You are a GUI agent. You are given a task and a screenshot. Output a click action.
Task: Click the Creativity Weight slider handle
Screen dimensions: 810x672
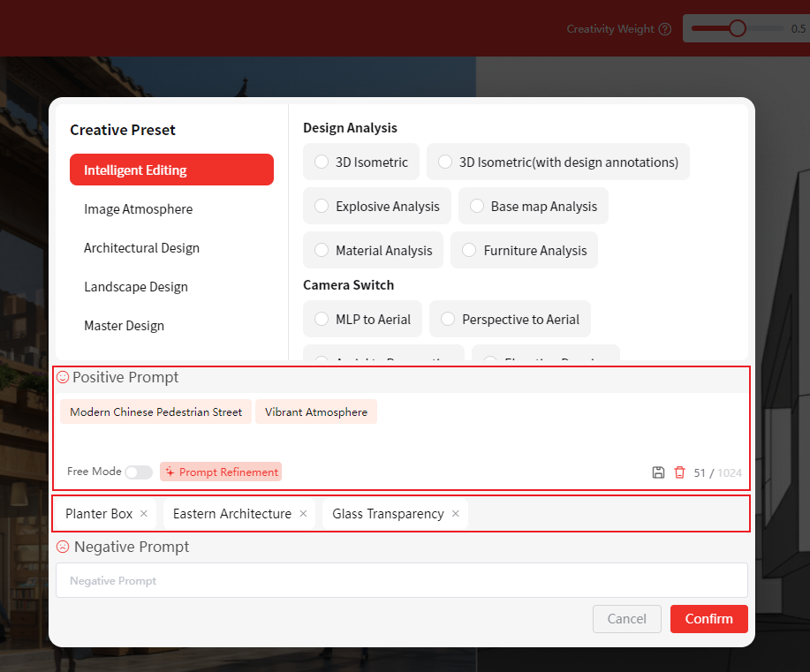738,28
